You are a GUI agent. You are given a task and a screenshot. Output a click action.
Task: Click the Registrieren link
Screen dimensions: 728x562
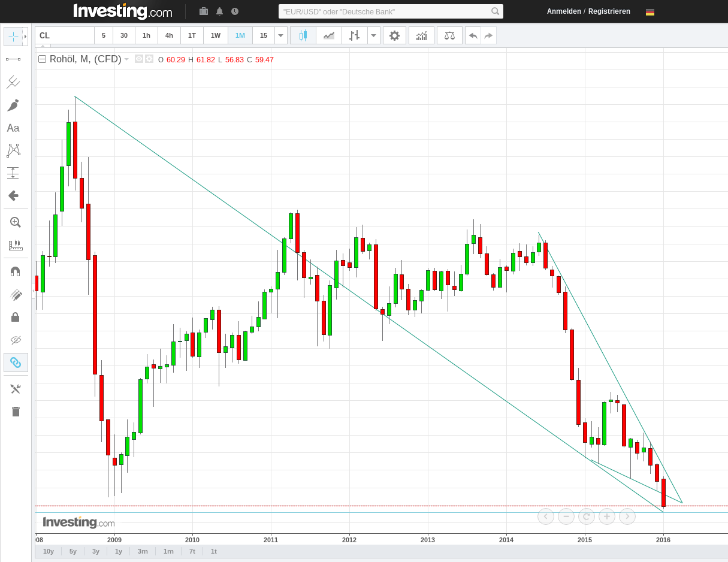[609, 11]
